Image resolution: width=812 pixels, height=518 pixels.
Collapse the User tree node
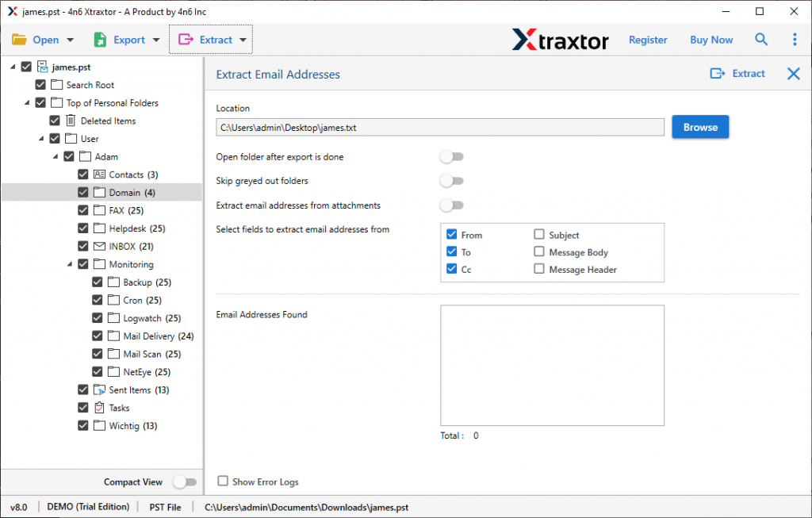41,138
